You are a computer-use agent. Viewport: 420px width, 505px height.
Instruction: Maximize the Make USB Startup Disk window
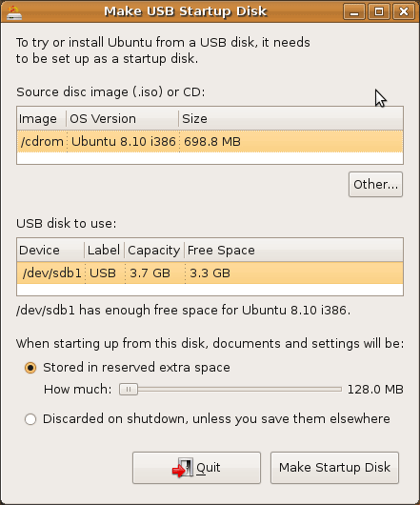(379, 12)
